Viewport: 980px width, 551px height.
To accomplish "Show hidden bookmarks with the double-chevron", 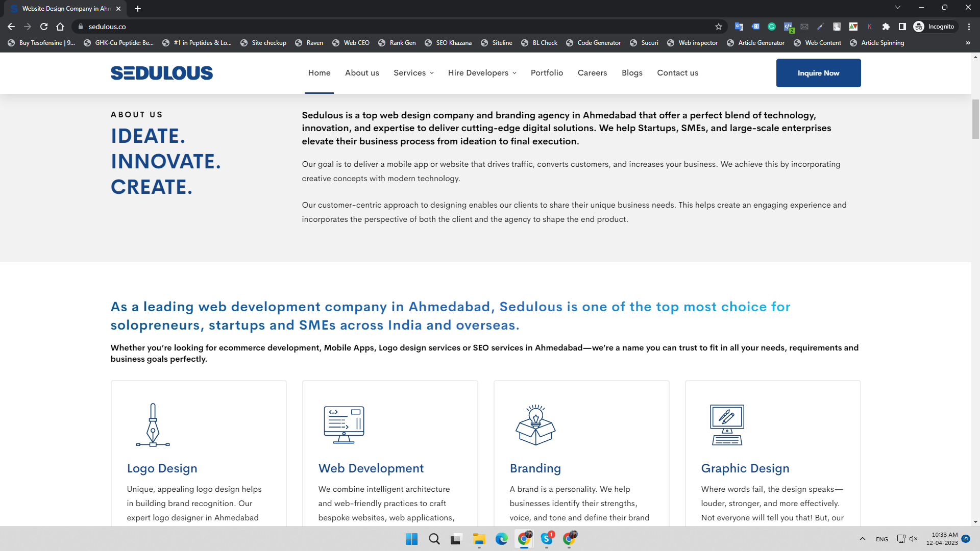I will pyautogui.click(x=968, y=43).
